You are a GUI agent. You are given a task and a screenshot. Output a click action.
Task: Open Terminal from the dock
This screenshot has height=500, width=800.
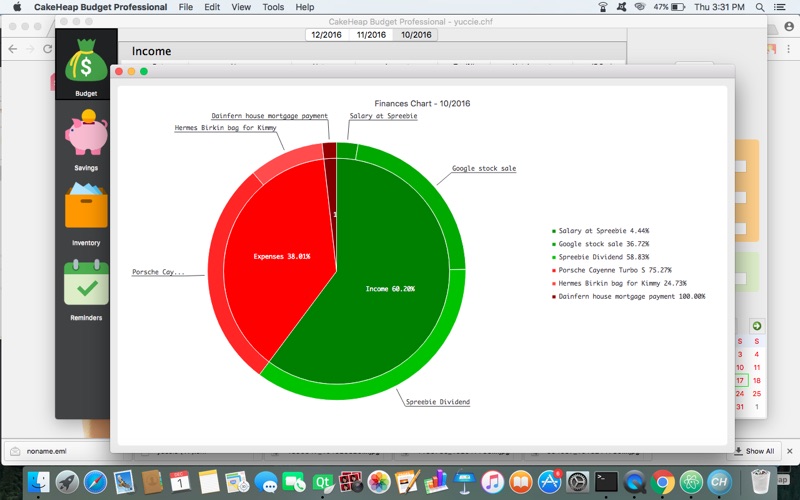tap(606, 482)
